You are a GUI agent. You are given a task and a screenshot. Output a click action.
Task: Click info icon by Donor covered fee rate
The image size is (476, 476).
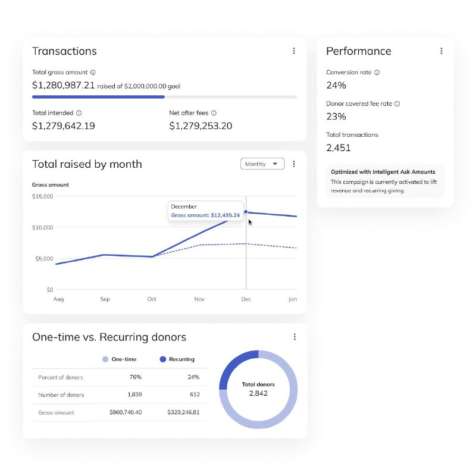[397, 104]
